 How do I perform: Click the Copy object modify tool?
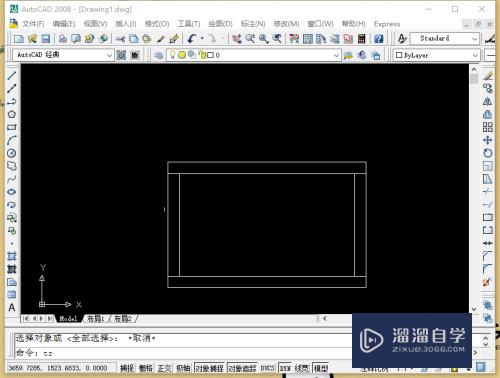click(x=488, y=88)
